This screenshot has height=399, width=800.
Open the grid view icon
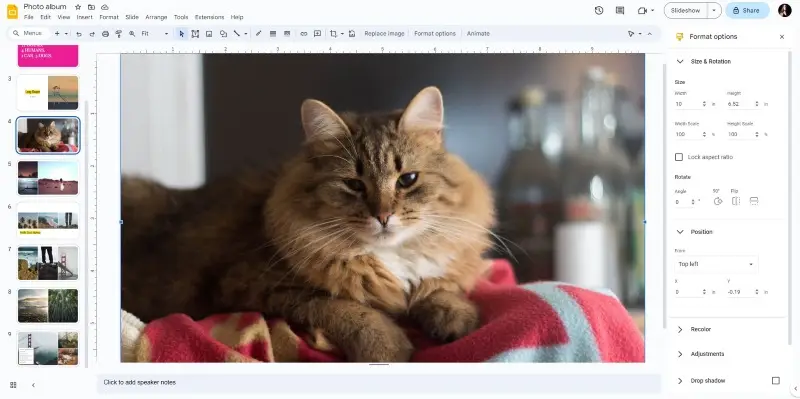pos(13,385)
